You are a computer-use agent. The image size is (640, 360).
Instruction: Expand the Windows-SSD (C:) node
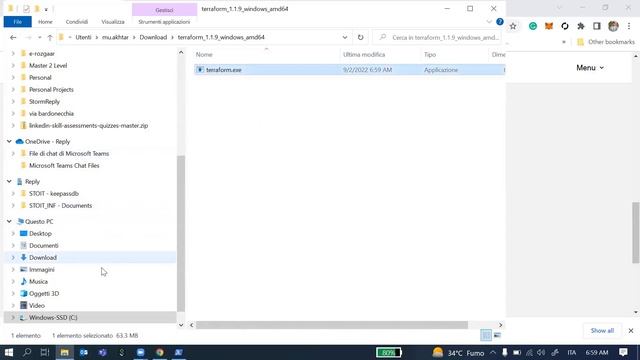pos(13,318)
